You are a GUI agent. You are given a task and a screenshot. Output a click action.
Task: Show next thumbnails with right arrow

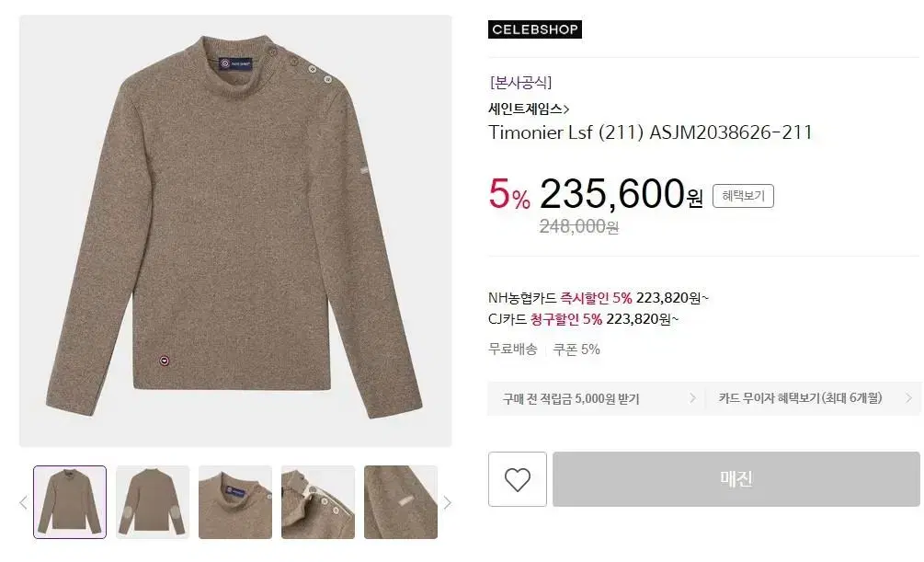click(447, 502)
